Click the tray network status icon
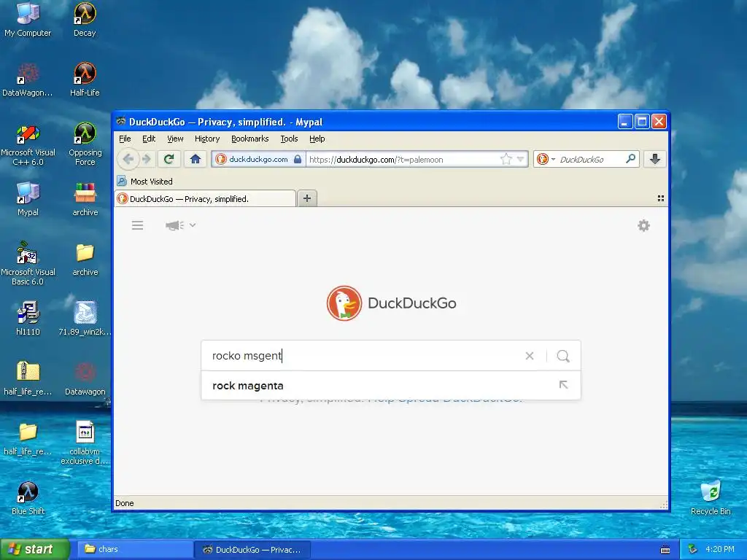 tap(693, 549)
